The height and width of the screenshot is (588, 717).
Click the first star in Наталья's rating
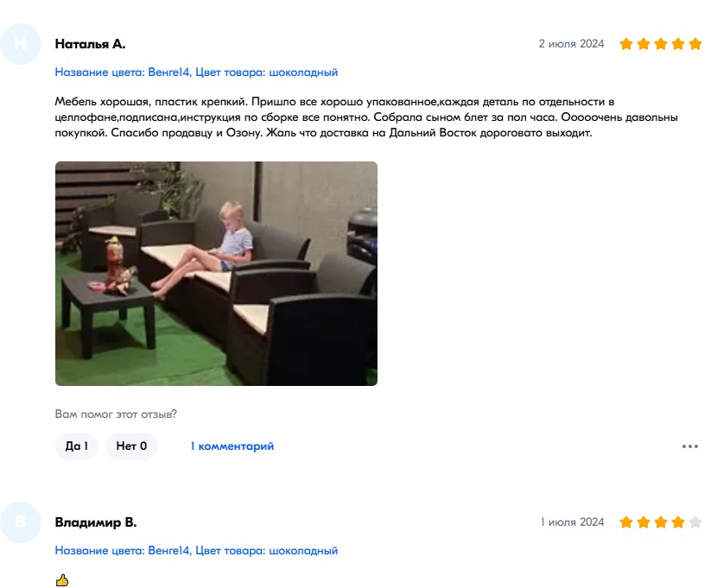(x=626, y=44)
